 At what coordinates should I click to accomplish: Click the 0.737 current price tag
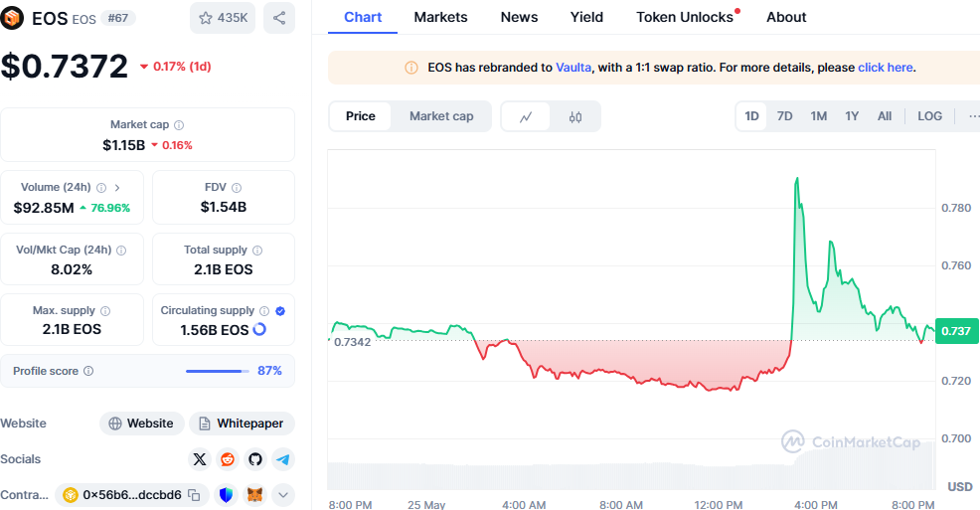tap(956, 331)
